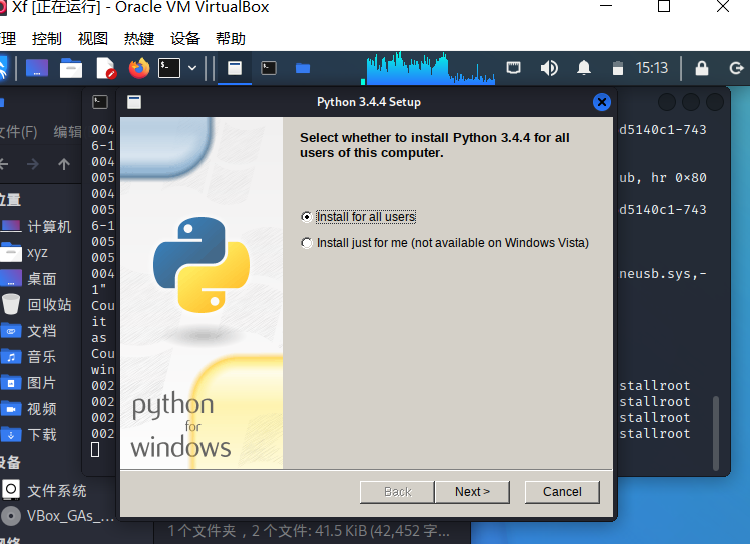Select the Install just for me option

(x=307, y=243)
